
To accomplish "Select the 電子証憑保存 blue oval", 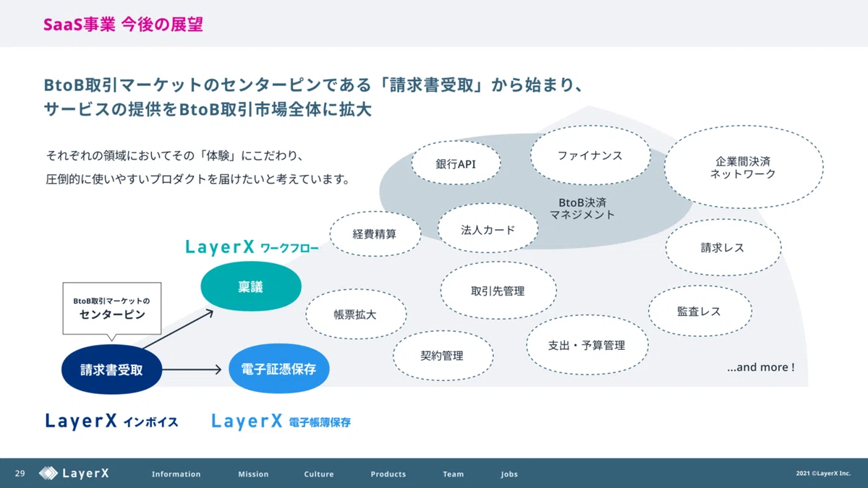I will click(x=278, y=369).
